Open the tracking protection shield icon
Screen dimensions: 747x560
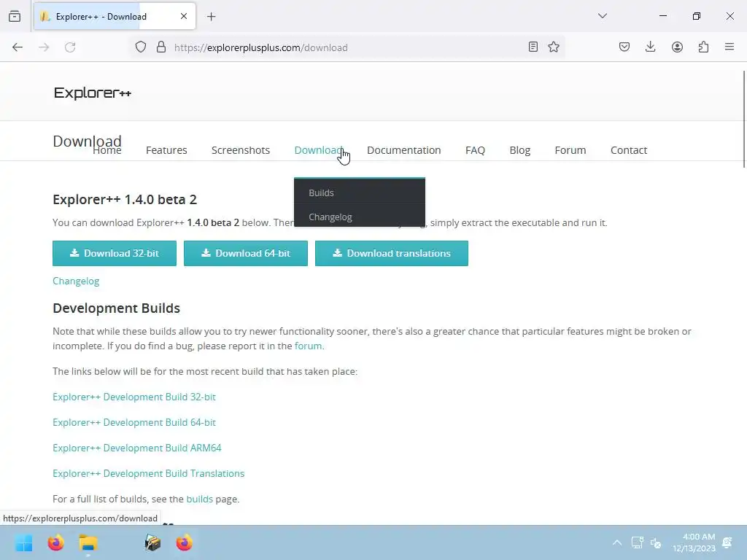pyautogui.click(x=141, y=47)
